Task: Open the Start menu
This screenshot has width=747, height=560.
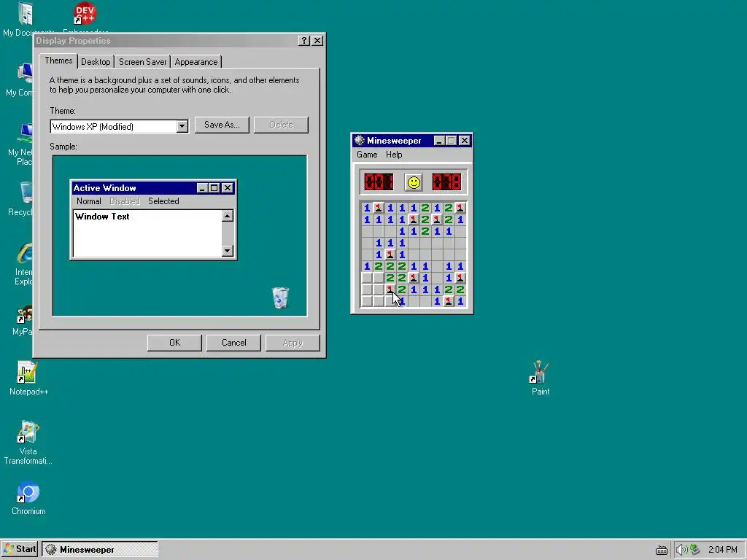Action: point(20,549)
